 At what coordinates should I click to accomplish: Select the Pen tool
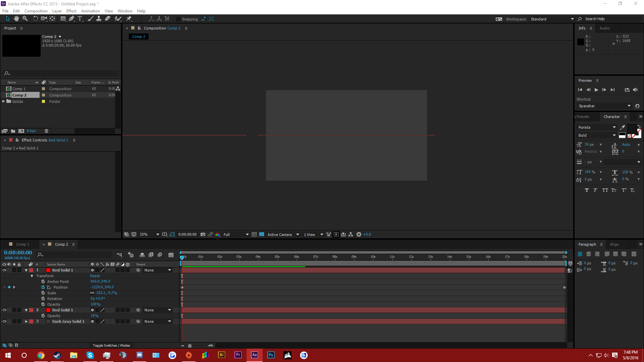click(71, 19)
